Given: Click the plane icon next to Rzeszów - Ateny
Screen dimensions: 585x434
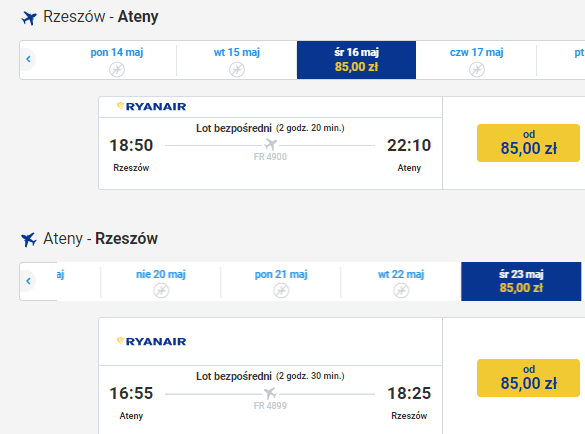Looking at the screenshot, I should click(29, 18).
